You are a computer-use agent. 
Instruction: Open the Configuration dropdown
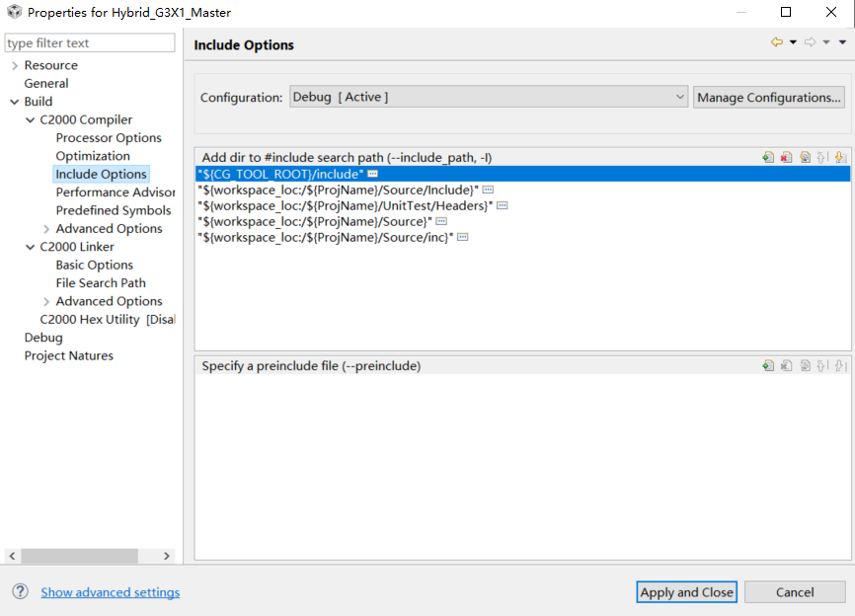489,97
